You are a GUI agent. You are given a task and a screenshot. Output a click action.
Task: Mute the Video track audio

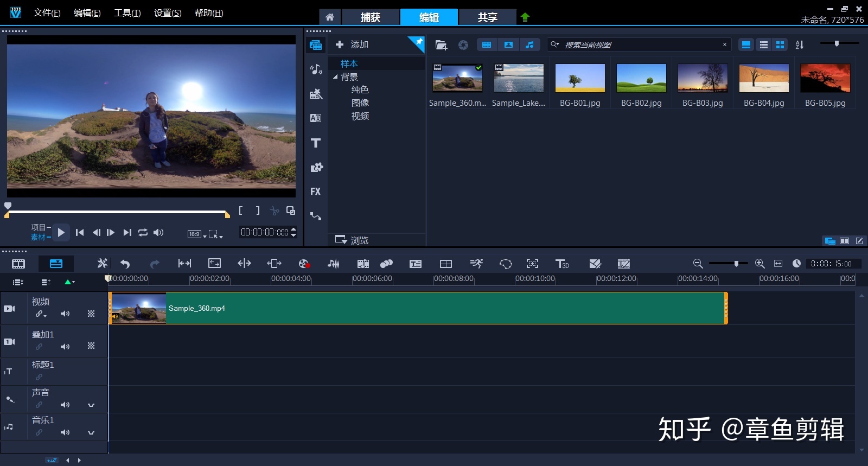click(x=65, y=314)
